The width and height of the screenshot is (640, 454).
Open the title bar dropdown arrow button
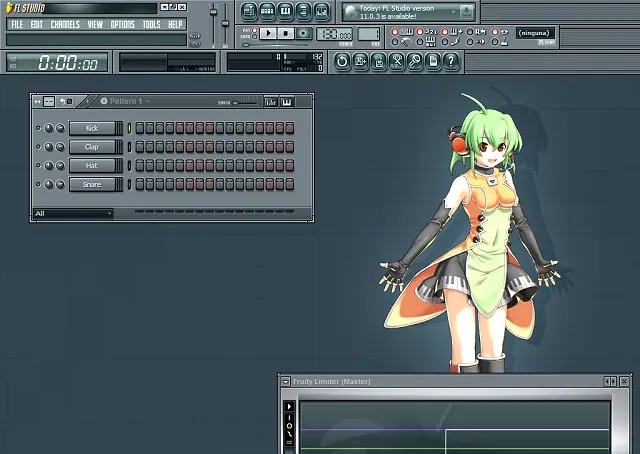coord(164,7)
